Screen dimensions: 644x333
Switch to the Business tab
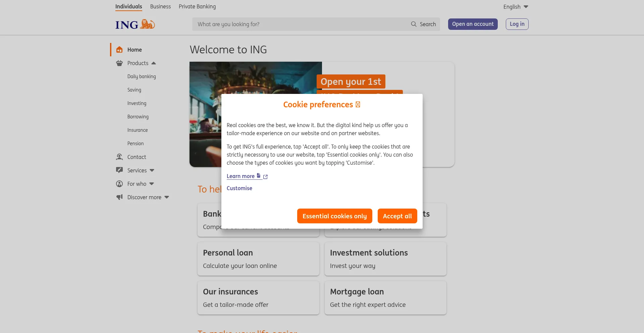click(160, 6)
